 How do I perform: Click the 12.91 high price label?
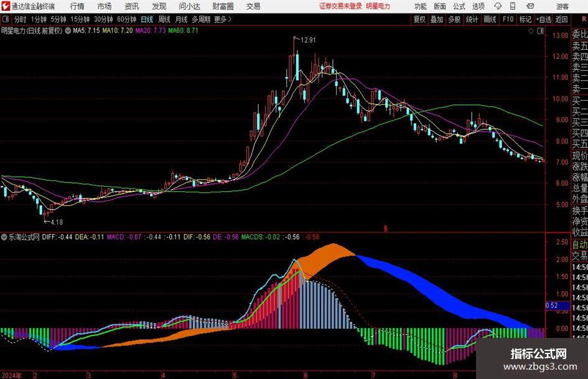(308, 40)
